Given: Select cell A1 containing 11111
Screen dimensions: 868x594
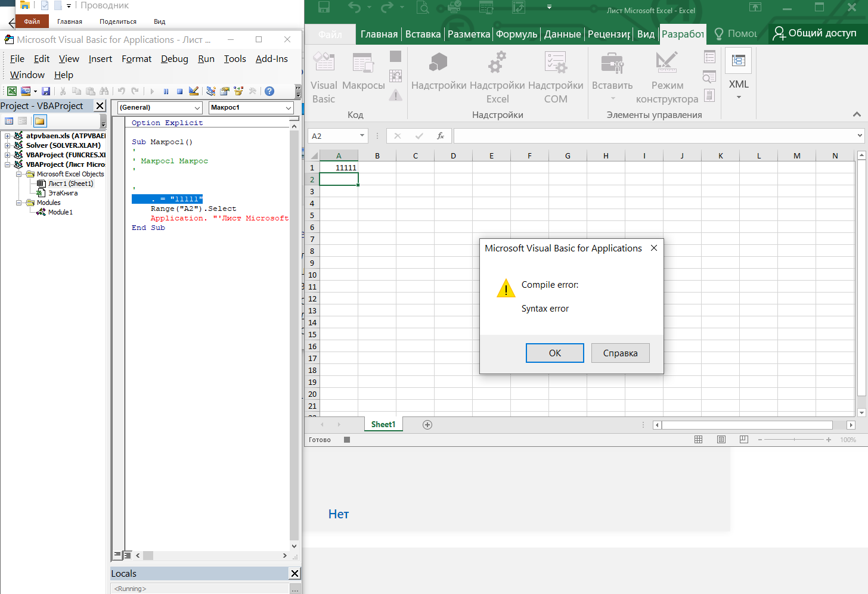Looking at the screenshot, I should coord(339,167).
